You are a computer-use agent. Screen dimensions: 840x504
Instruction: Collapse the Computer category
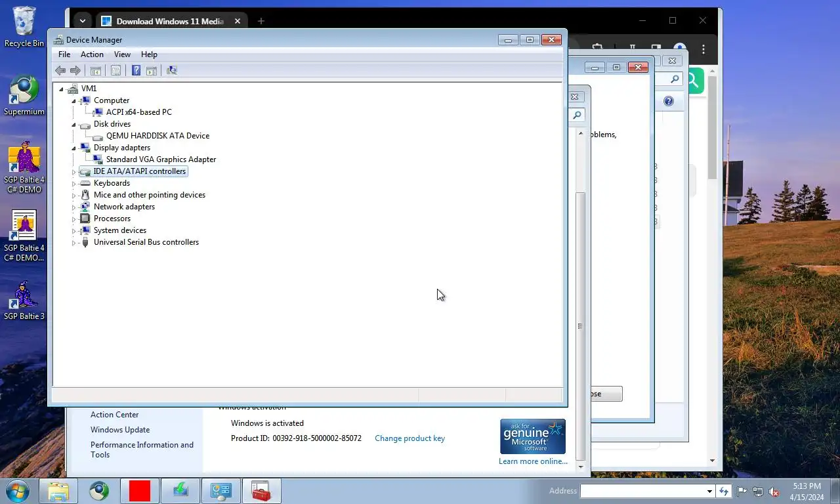(73, 100)
